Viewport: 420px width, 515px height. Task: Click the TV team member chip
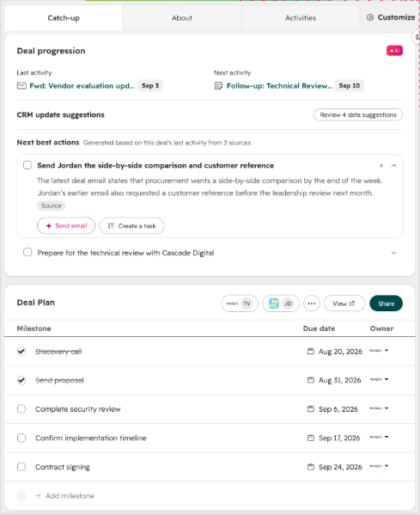click(240, 303)
